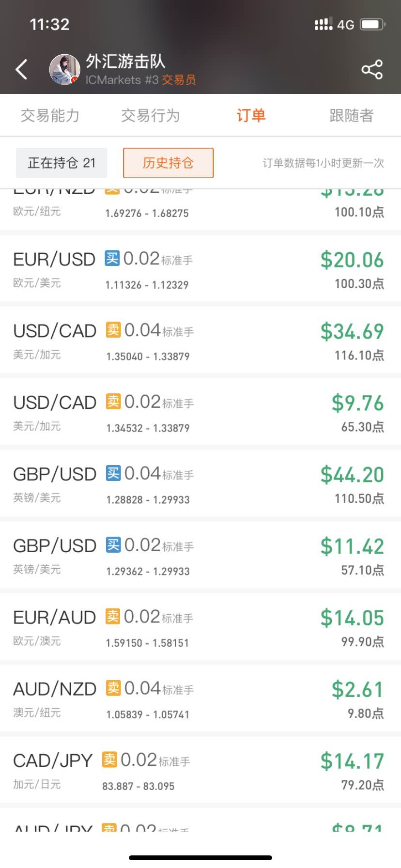Open the 跟随者 tab
This screenshot has width=401, height=868.
click(351, 115)
